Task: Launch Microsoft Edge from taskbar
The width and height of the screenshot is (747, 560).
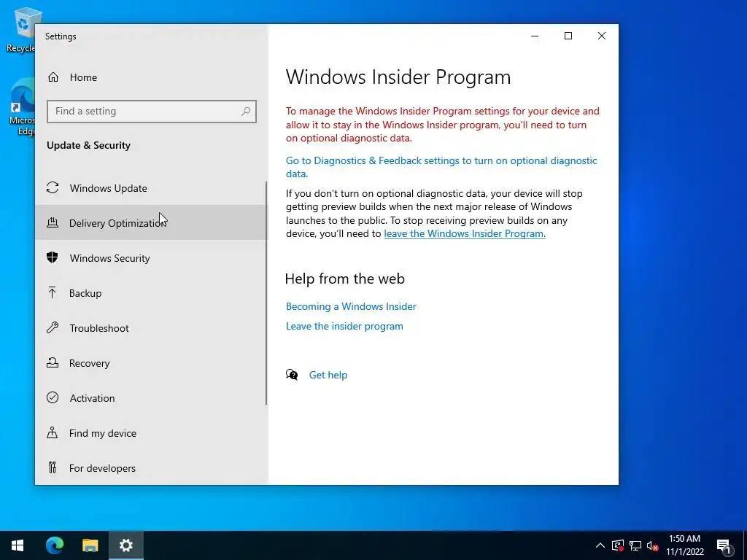Action: coord(54,545)
